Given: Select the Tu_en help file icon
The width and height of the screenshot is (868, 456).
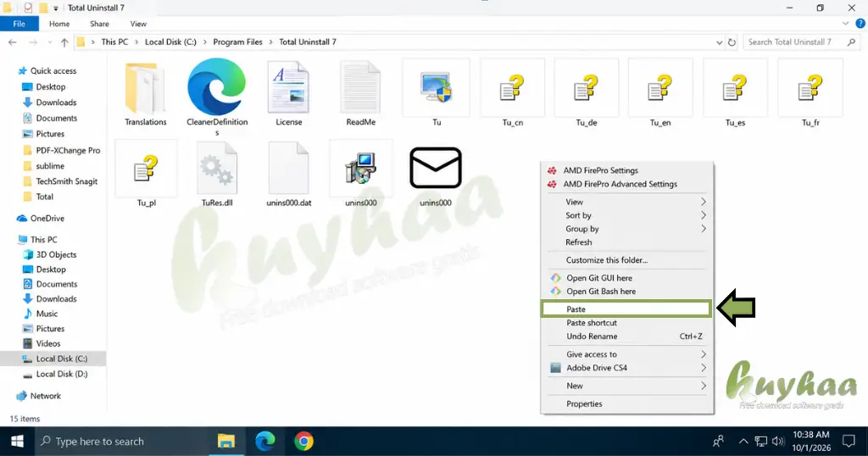Looking at the screenshot, I should tap(659, 88).
